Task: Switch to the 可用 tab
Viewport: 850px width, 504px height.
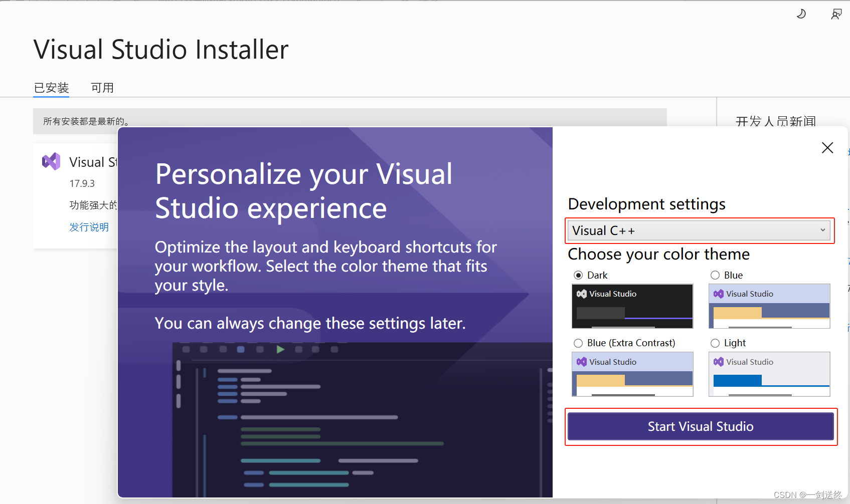Action: click(x=102, y=88)
